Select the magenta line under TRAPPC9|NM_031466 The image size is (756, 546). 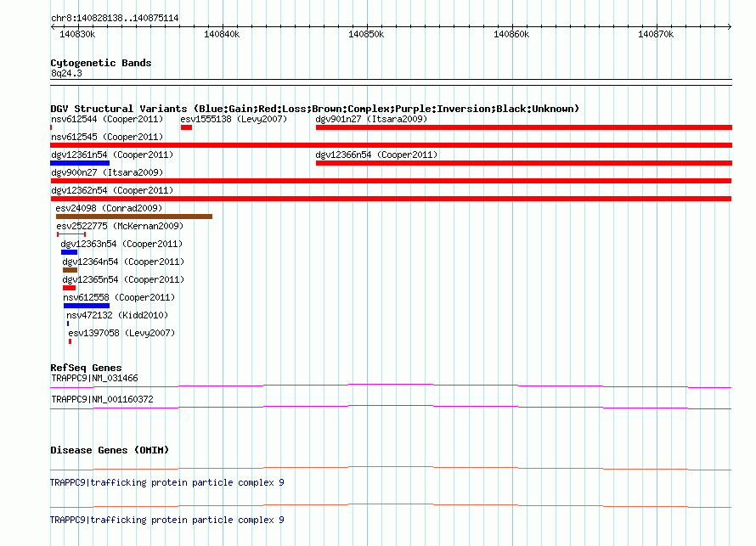(391, 386)
